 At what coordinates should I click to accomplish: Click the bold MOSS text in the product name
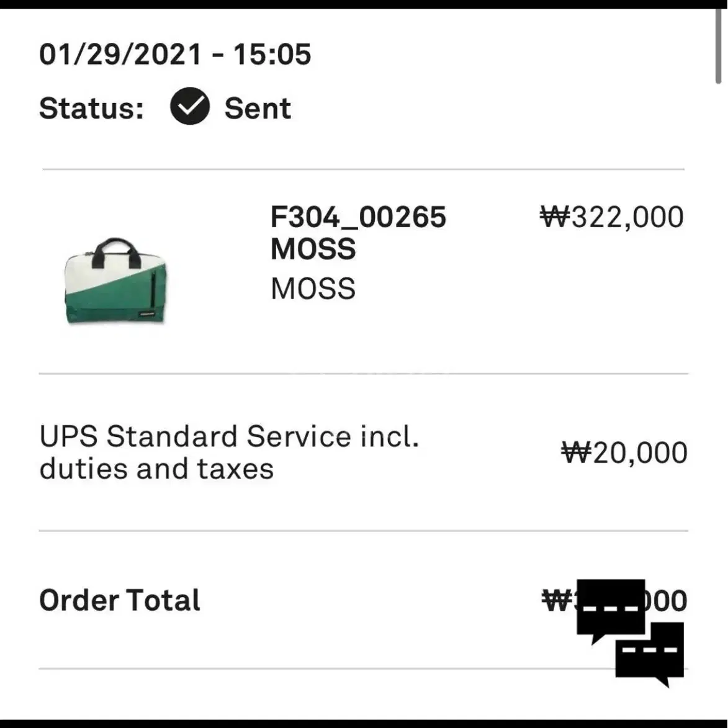pos(313,249)
